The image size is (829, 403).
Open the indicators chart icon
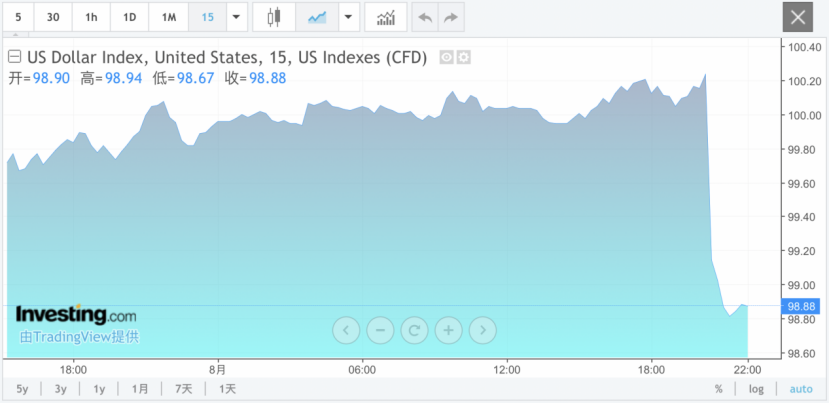point(385,17)
